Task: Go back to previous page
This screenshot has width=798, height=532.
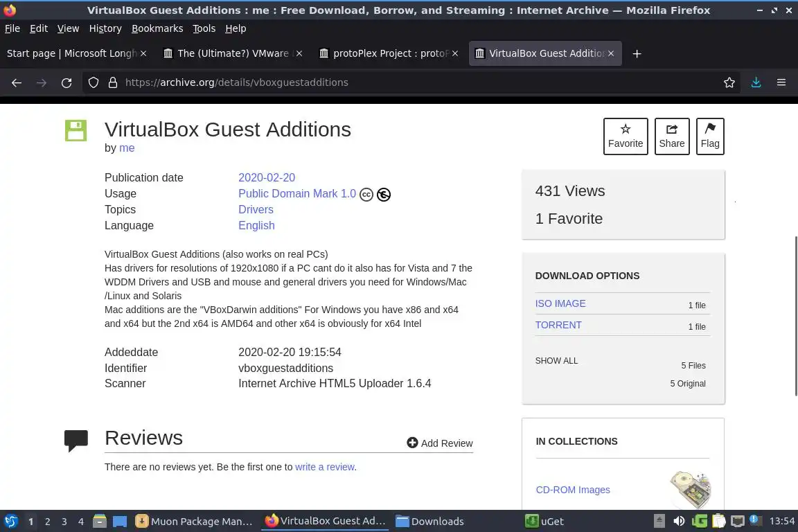Action: point(17,82)
